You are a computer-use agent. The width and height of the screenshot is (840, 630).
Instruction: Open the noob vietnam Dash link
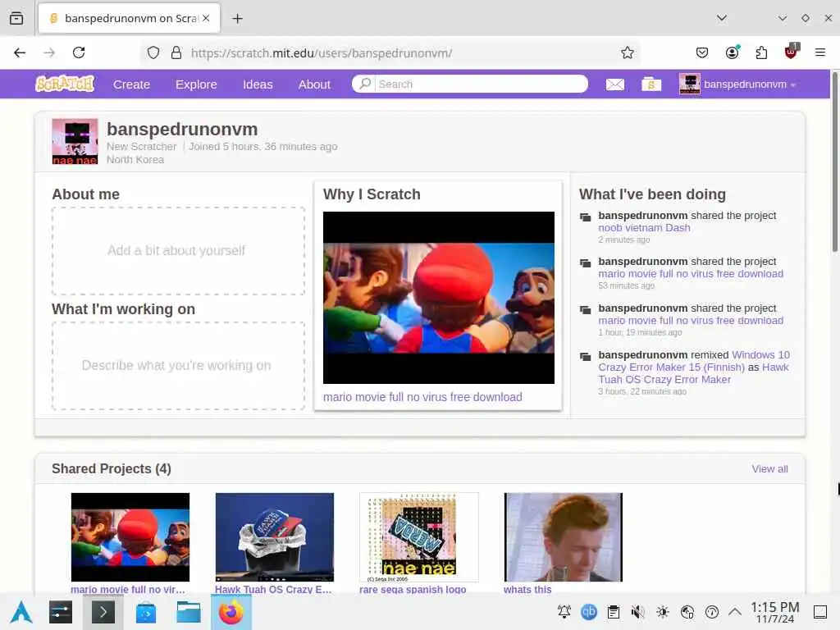click(644, 228)
